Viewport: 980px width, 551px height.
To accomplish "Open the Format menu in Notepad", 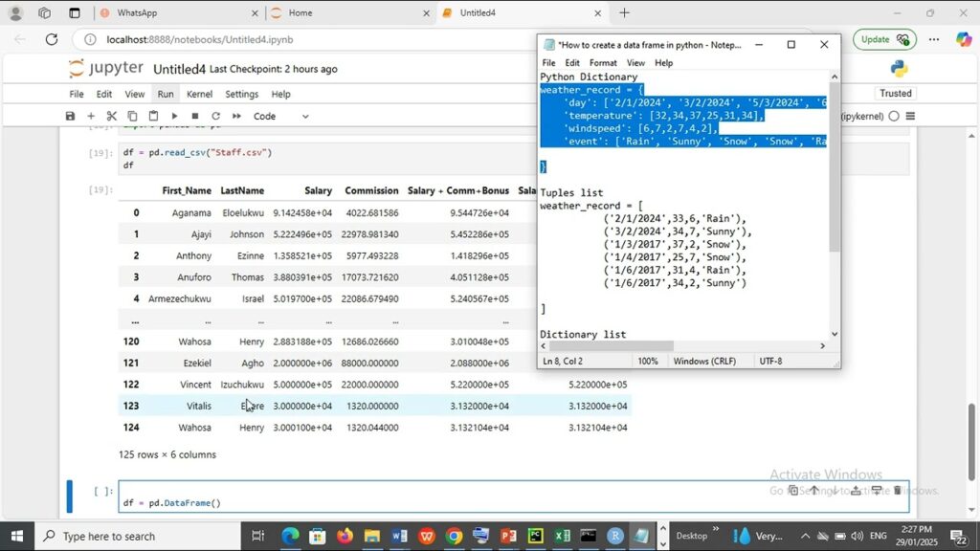I will tap(603, 62).
